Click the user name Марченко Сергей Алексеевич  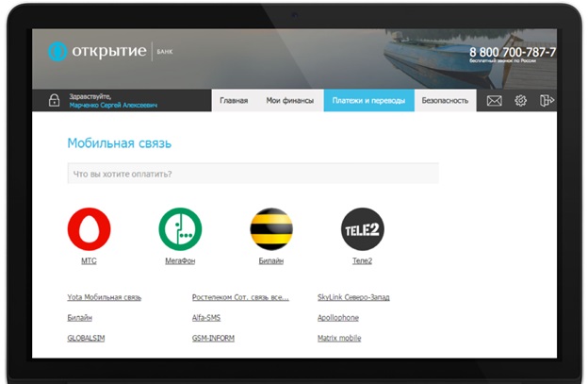click(x=113, y=106)
